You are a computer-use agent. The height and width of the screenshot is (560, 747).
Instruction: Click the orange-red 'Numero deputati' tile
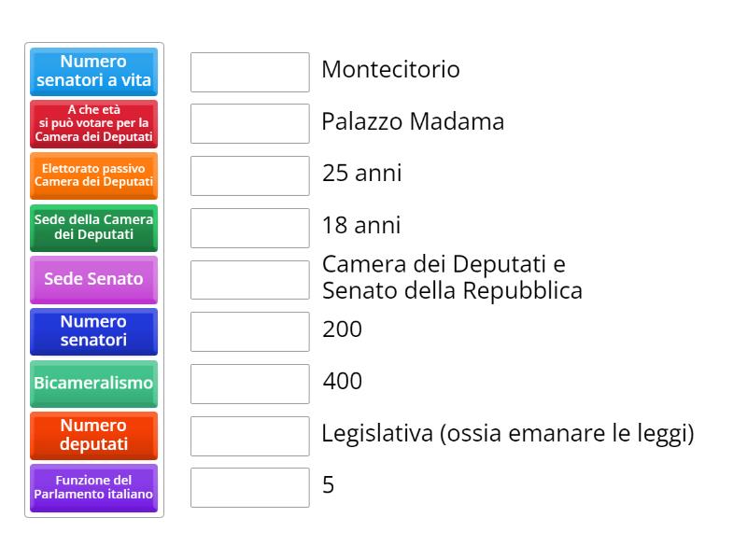(x=93, y=436)
